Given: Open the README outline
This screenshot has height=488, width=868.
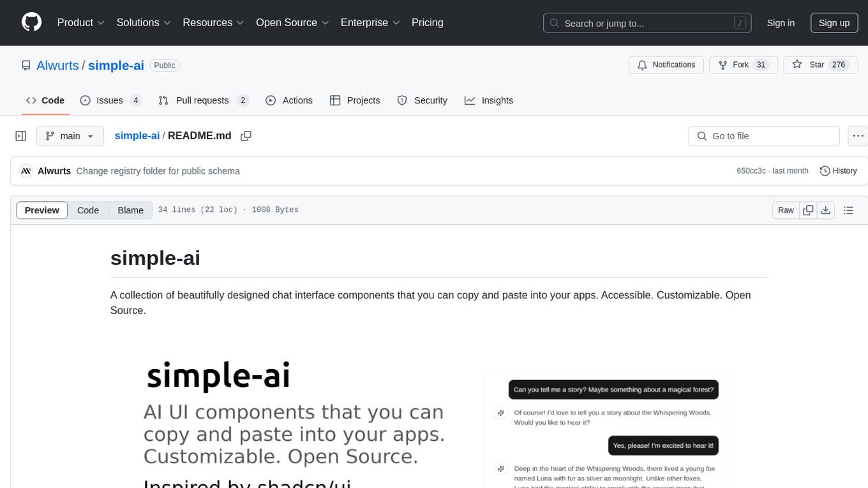Looking at the screenshot, I should point(848,210).
